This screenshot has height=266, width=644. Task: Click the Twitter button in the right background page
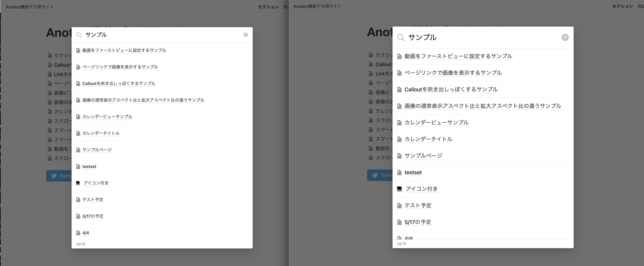(380, 175)
